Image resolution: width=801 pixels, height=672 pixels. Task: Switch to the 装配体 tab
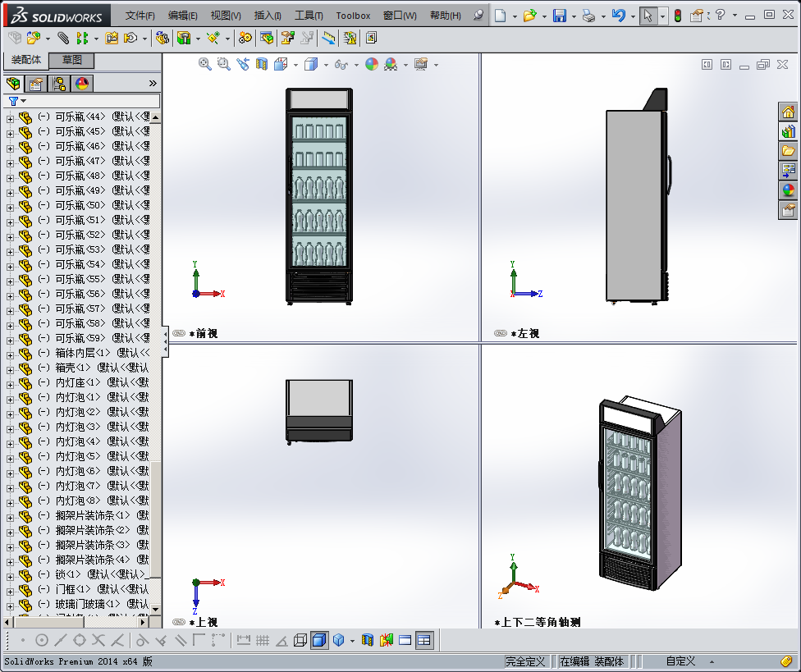tap(26, 60)
